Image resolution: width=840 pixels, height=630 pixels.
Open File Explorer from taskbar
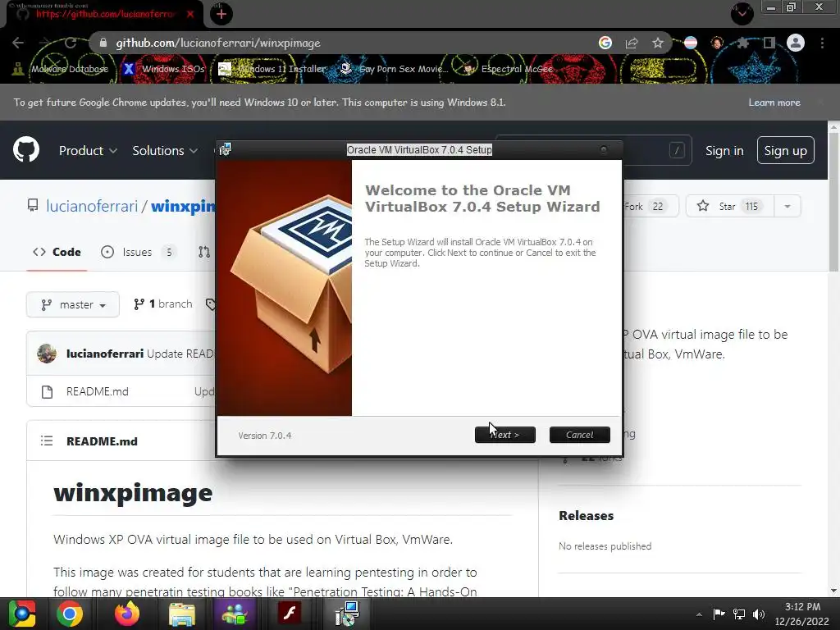click(x=181, y=614)
